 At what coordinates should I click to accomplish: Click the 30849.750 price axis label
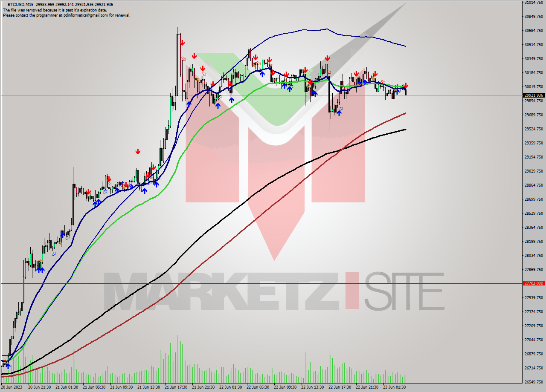(x=534, y=17)
